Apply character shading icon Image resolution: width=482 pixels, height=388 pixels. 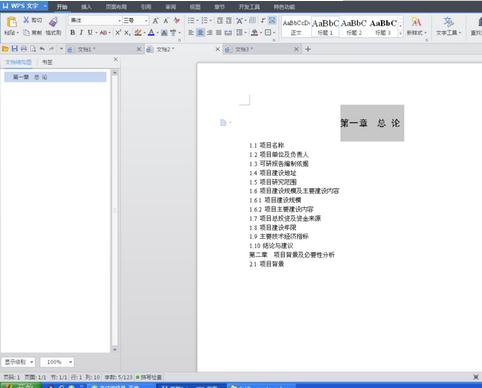(164, 33)
